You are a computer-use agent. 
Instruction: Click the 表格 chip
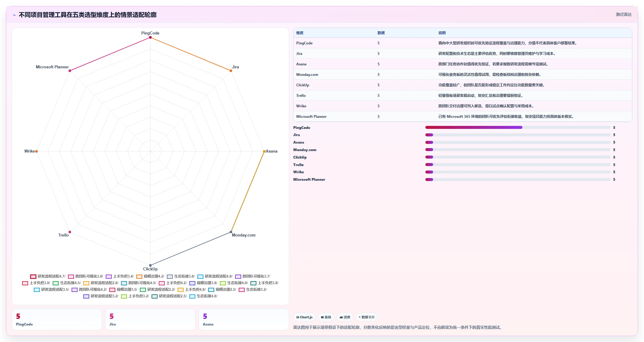pos(326,317)
